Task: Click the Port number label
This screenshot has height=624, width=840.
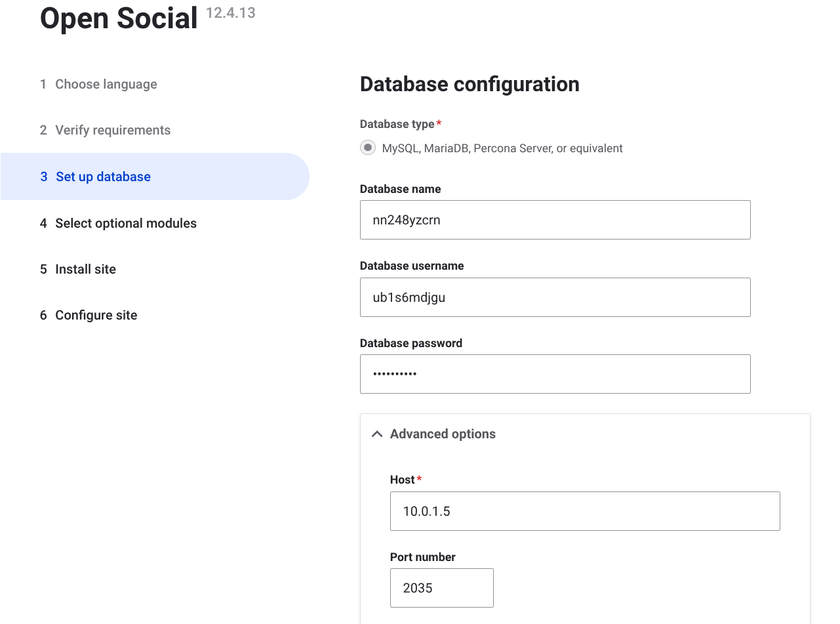Action: click(422, 557)
